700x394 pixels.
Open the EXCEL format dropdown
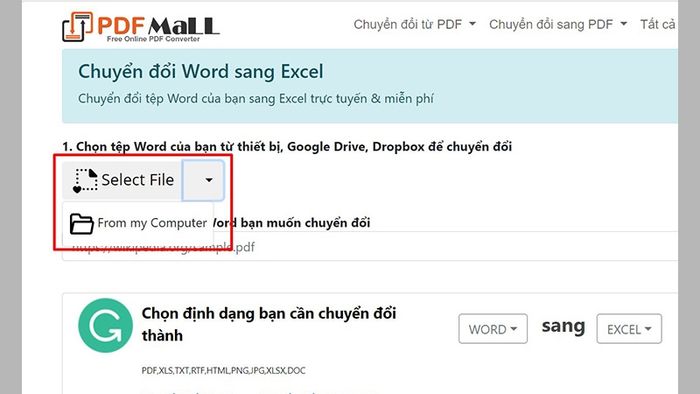point(629,329)
